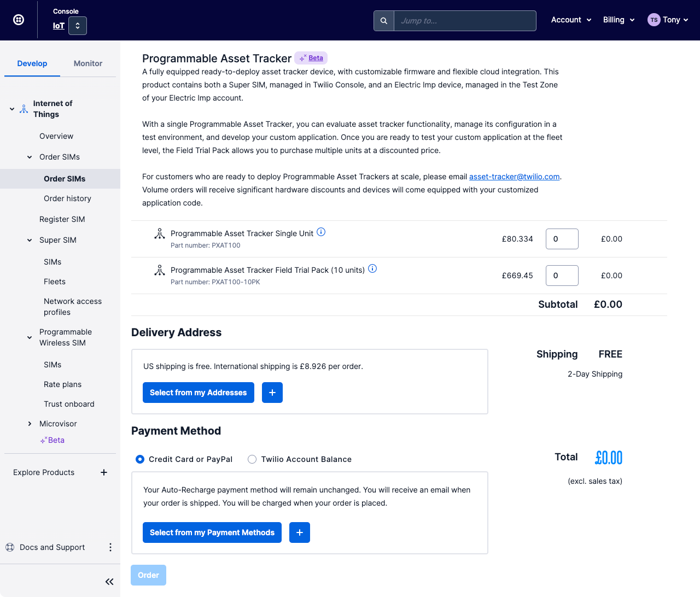Open Rate plans page
Screen dimensions: 700x597
pyautogui.click(x=62, y=384)
